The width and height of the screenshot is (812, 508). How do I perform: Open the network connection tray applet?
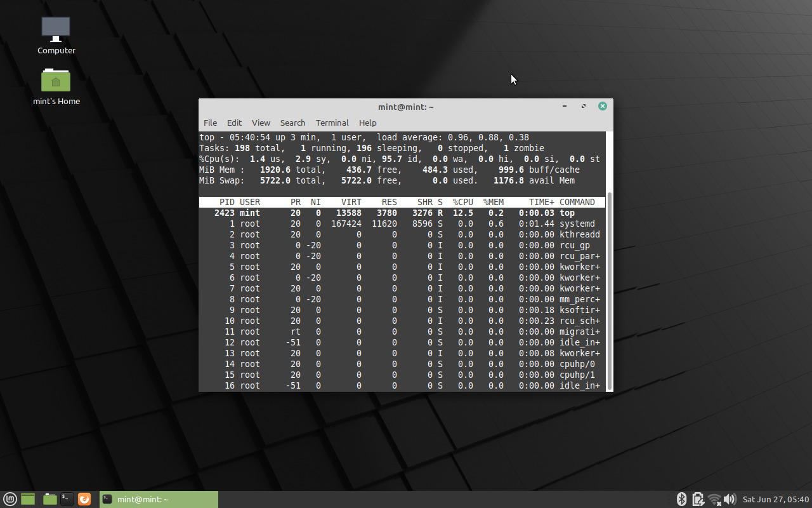[714, 499]
